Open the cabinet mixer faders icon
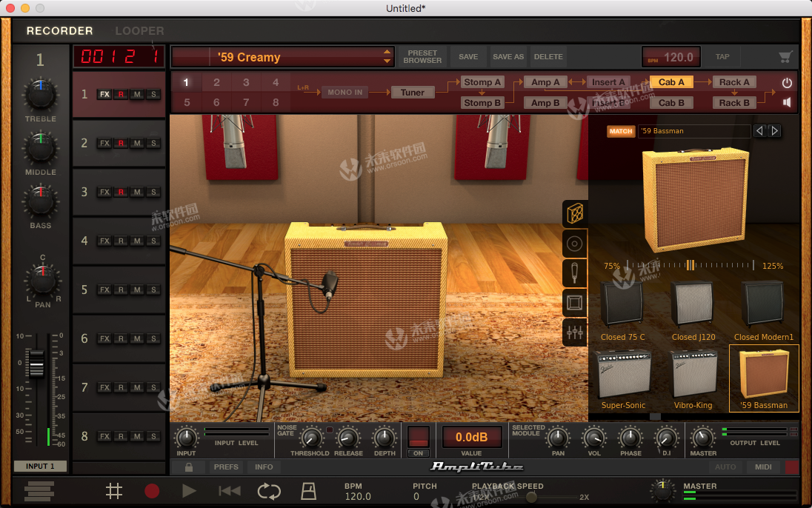Screen dimensions: 812x508 (575, 332)
